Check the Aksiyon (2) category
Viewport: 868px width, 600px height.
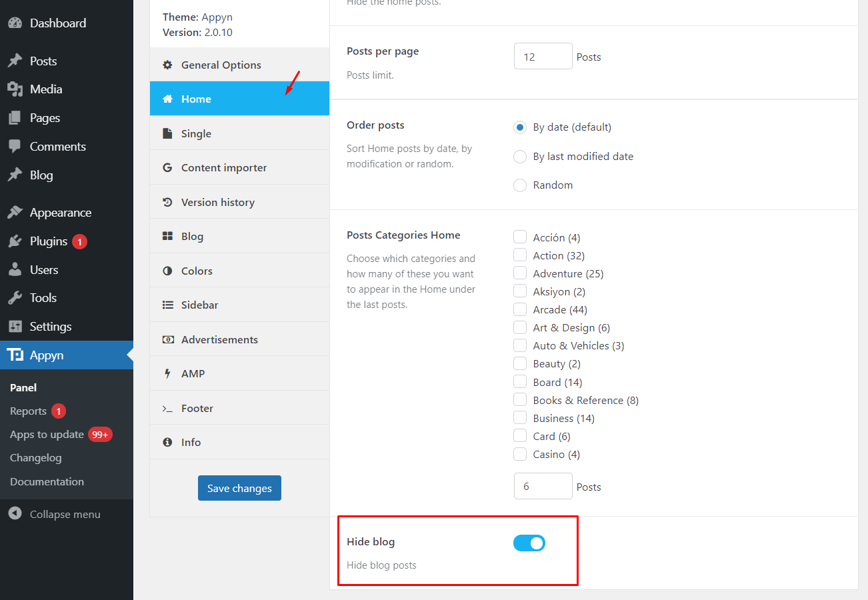[x=520, y=291]
